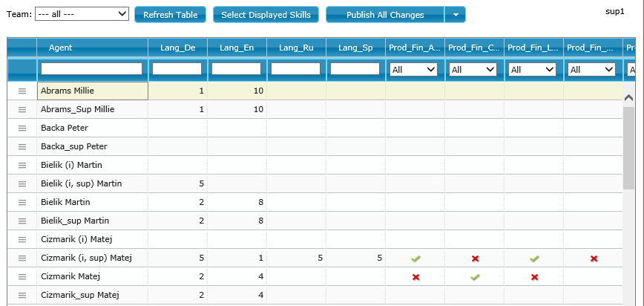Expand the Publish All Changes arrow menu

tap(455, 15)
